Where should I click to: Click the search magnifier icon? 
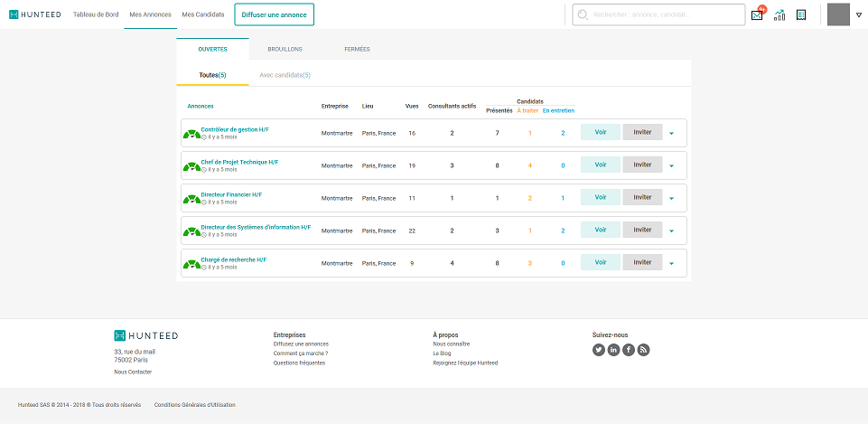[582, 14]
